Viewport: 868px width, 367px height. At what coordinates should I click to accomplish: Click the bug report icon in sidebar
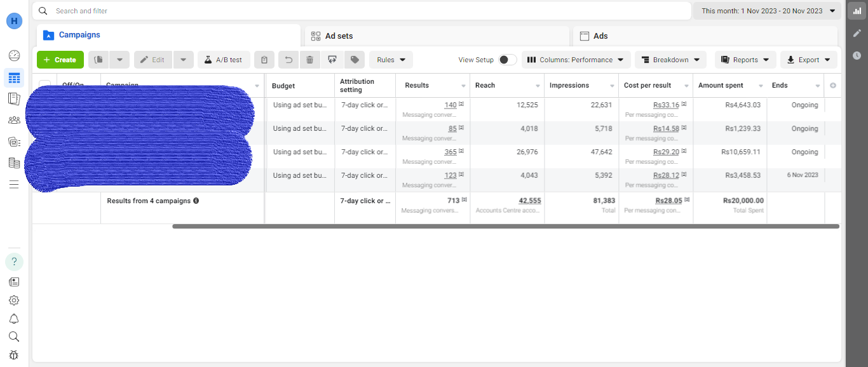pos(14,355)
